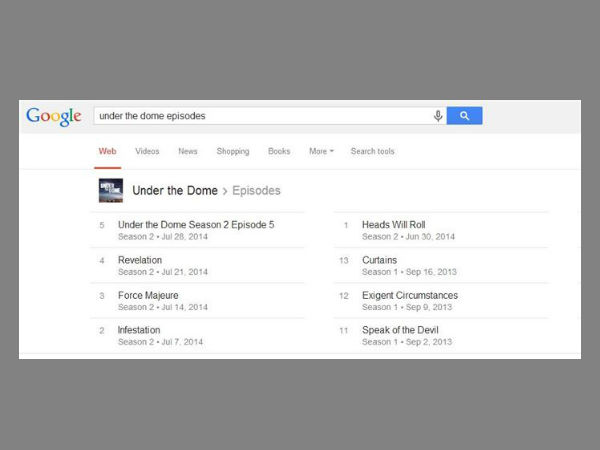
Task: Open the Curtains episode link
Action: (x=382, y=260)
